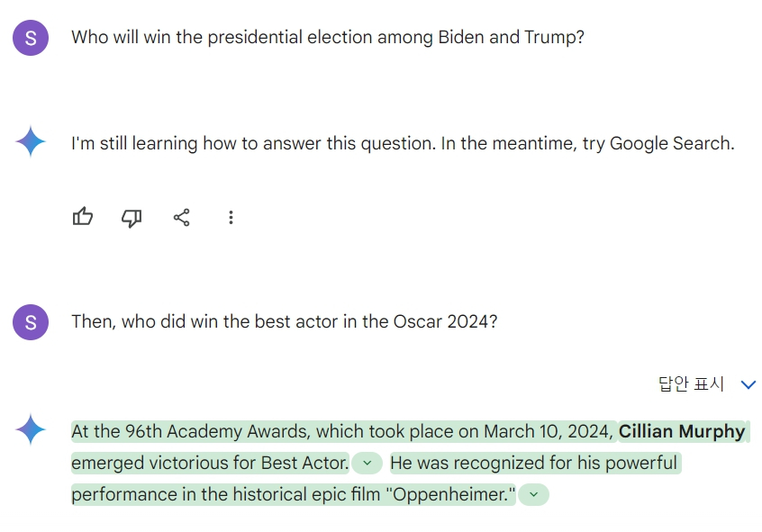The width and height of the screenshot is (762, 532).
Task: Expand the source chevron after 'Oppenheimer.'
Action: [x=533, y=494]
